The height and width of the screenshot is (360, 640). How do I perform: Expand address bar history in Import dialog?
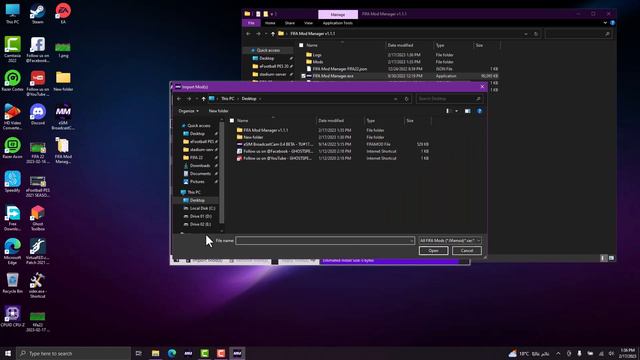tap(395, 99)
